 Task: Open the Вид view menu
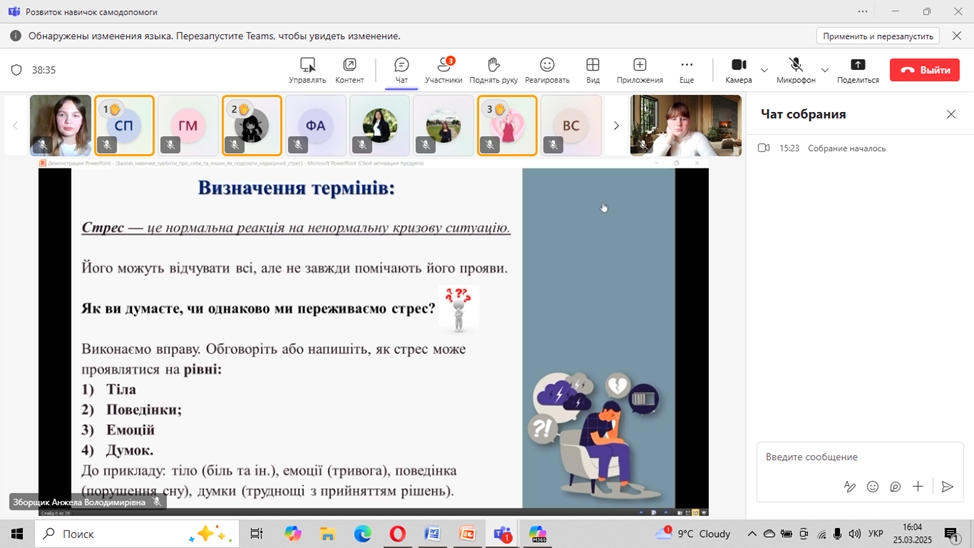click(593, 66)
